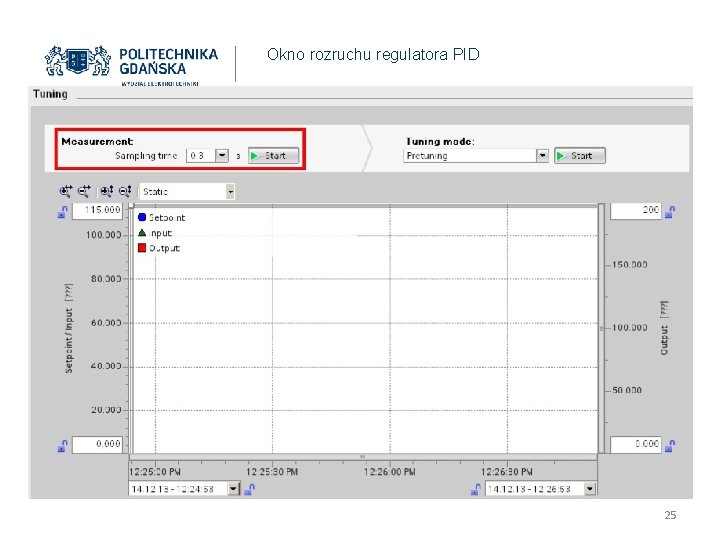Toggle lock beside the 200 output limit
The height and width of the screenshot is (540, 720).
point(670,212)
